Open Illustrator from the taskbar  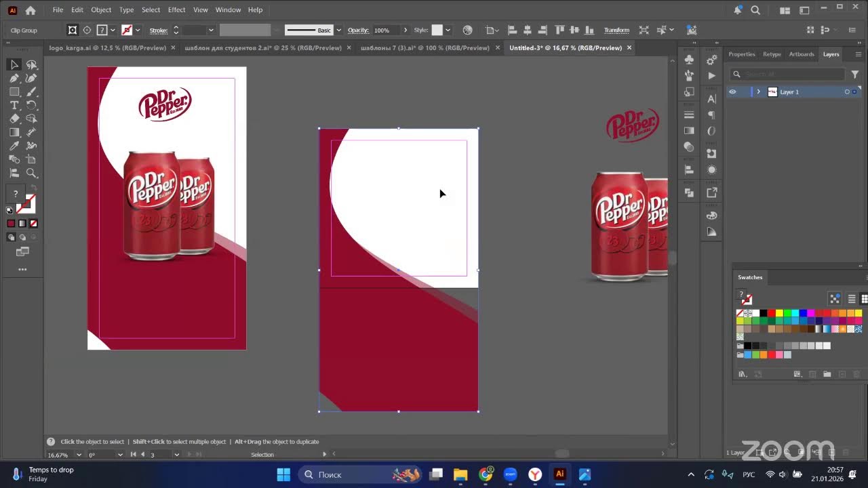[559, 474]
